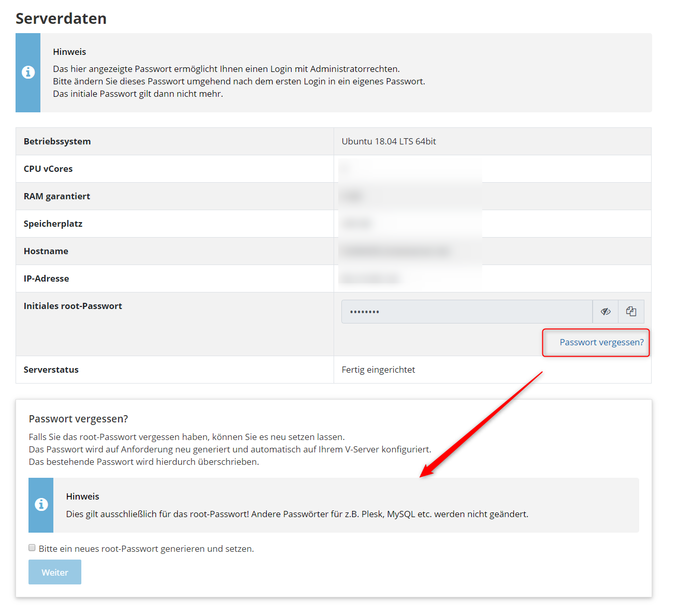Click the Initiales root-Passwort label
This screenshot has height=616, width=691.
pos(73,306)
